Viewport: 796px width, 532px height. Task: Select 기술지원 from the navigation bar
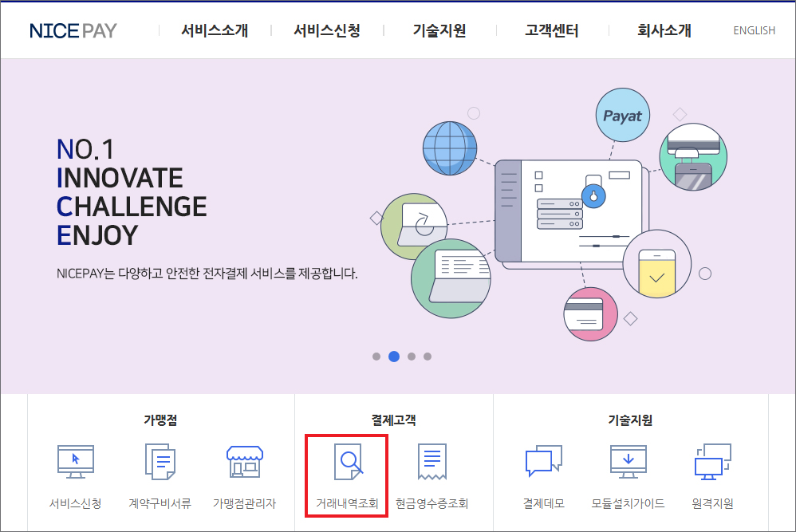(437, 30)
